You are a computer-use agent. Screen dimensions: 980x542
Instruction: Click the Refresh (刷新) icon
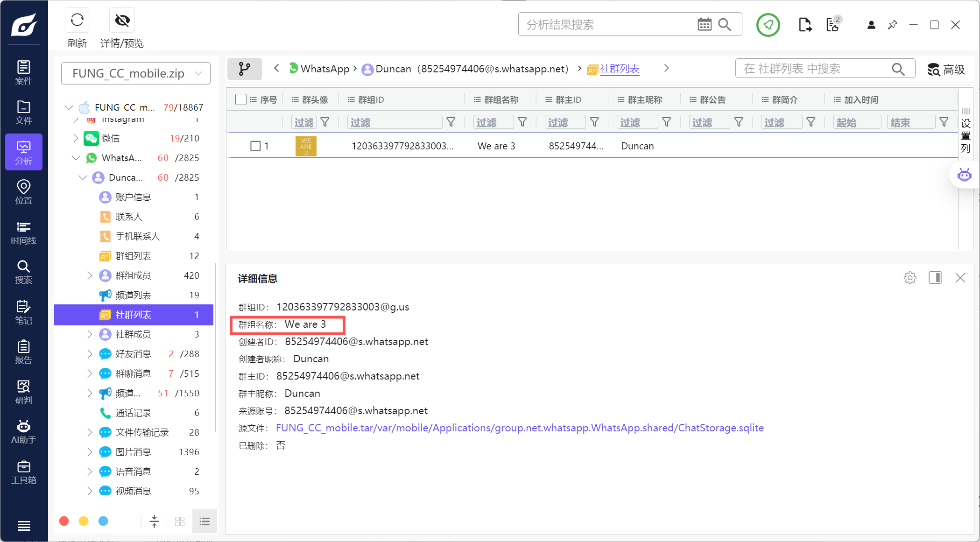pyautogui.click(x=77, y=21)
